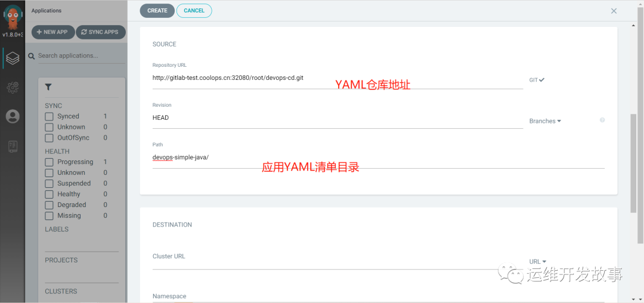Toggle the Unknown checkbox under SYNC
This screenshot has height=303, width=644.
tap(49, 127)
